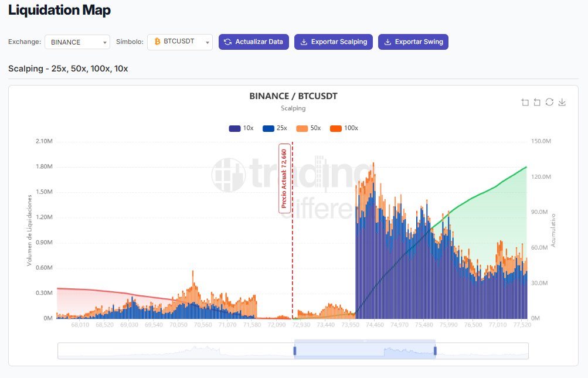Image resolution: width=588 pixels, height=378 pixels.
Task: Click the right axis value 60.0M
Action: click(539, 247)
